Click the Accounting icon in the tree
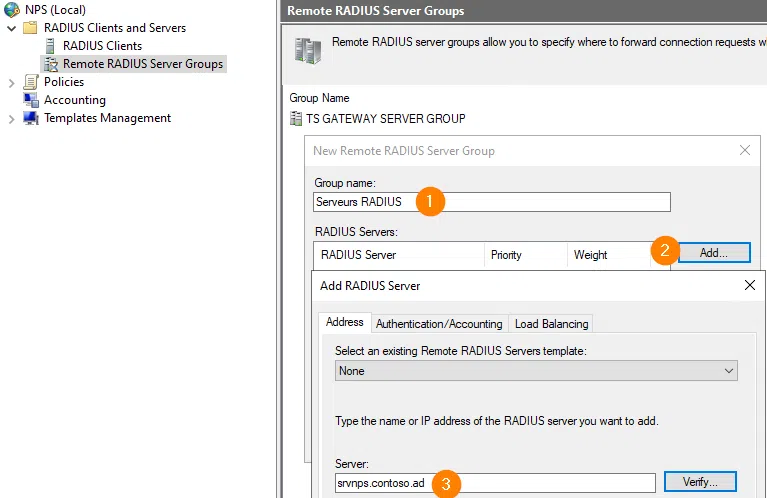Viewport: 767px width, 498px height. (31, 100)
